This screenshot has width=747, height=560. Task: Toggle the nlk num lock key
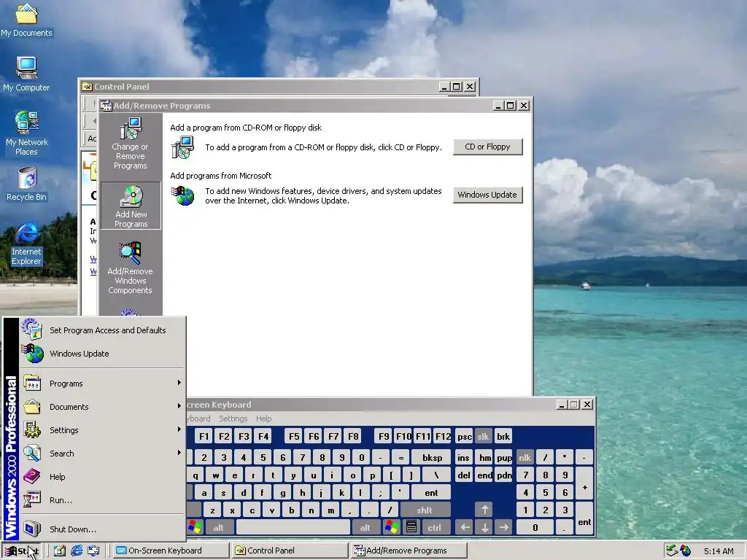pos(525,457)
